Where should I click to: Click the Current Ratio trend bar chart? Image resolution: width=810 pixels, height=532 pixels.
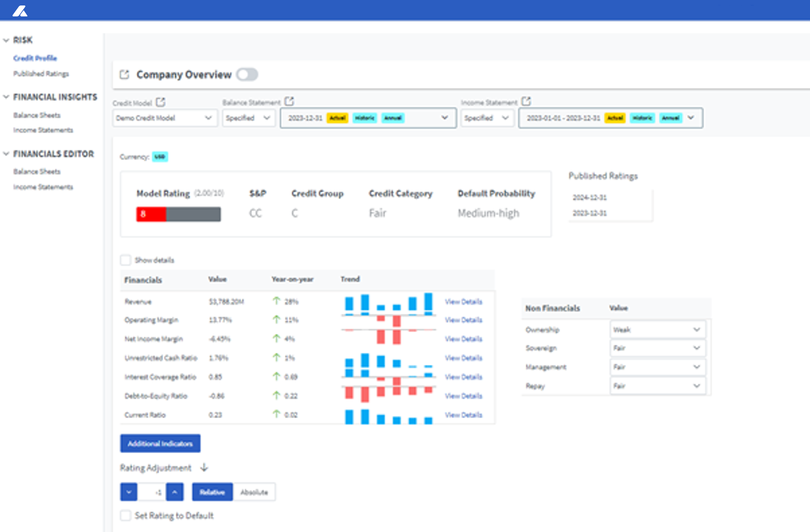tap(389, 416)
